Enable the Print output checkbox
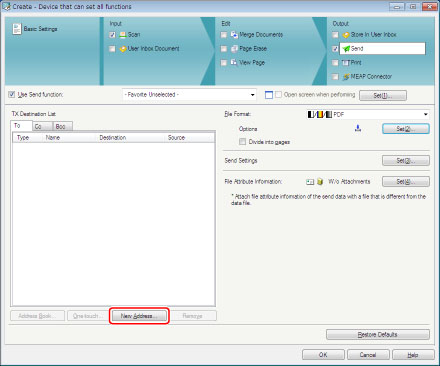 335,63
